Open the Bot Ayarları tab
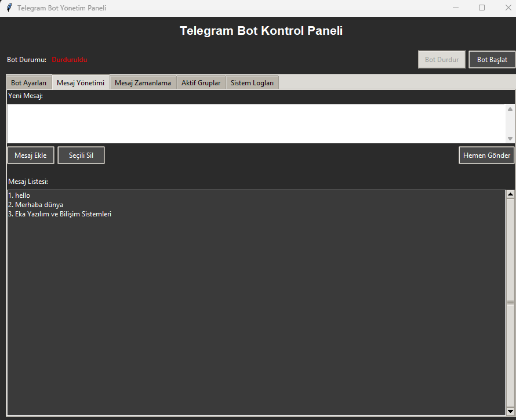Image resolution: width=516 pixels, height=420 pixels. click(x=29, y=83)
